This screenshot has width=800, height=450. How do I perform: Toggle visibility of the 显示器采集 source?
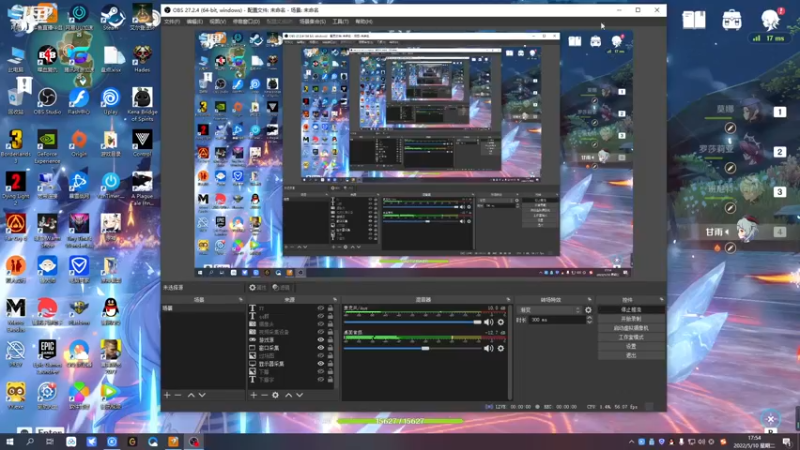click(320, 364)
